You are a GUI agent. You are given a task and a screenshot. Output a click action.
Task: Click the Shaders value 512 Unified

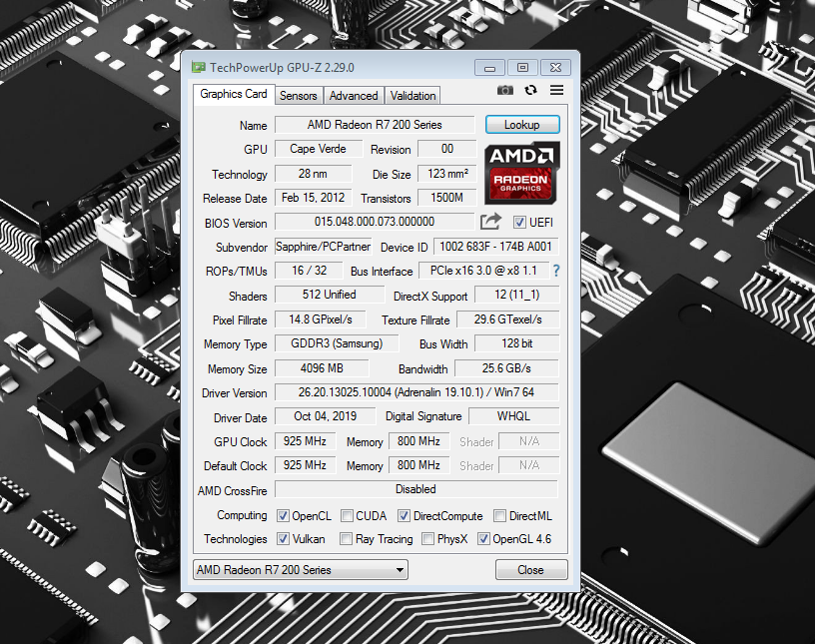329,295
